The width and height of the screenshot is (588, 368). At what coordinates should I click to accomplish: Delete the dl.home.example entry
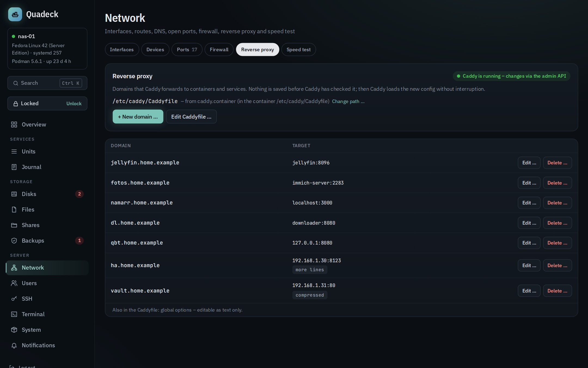(x=557, y=223)
